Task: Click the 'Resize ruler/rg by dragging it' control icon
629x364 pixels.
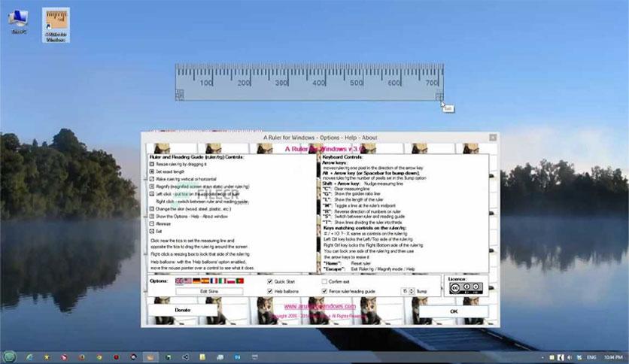Action: pos(152,164)
